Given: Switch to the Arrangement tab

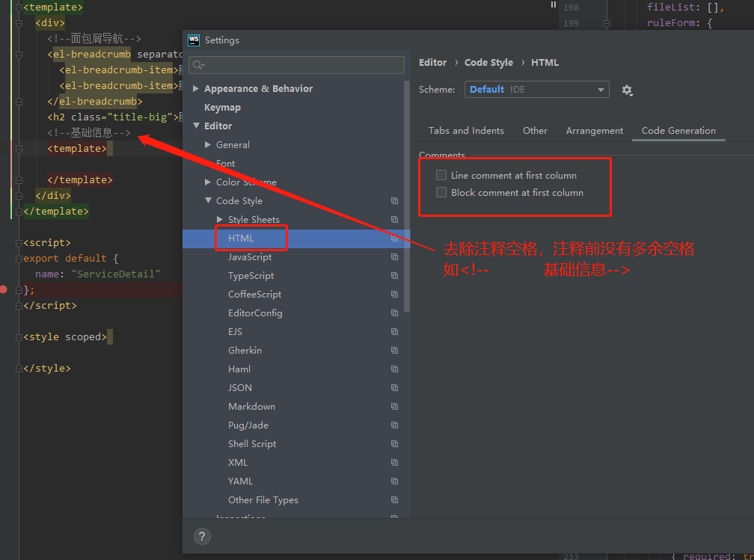Looking at the screenshot, I should pyautogui.click(x=594, y=130).
